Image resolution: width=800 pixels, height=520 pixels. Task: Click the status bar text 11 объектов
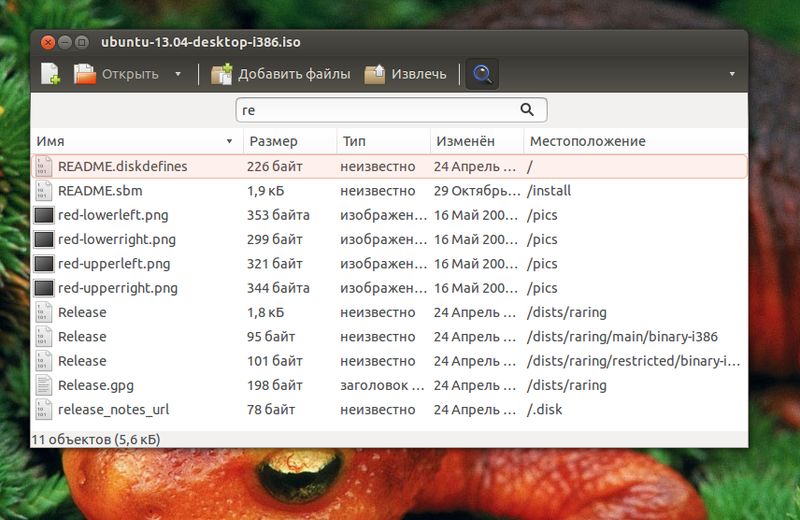(x=96, y=439)
